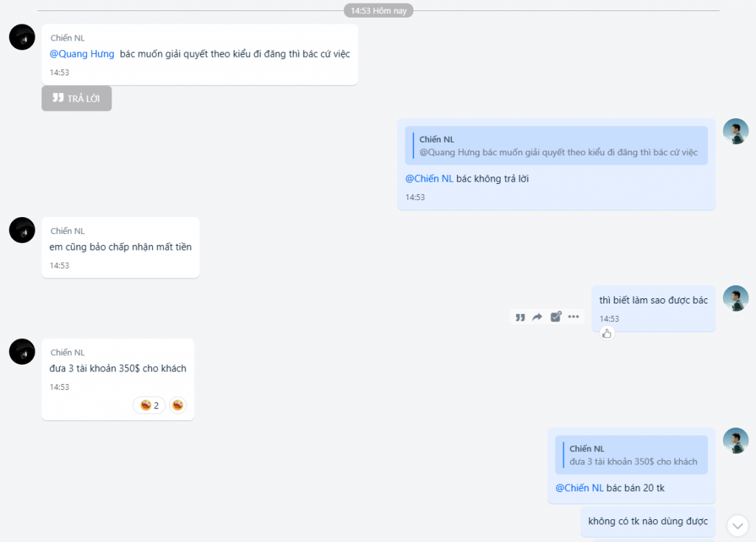Click '@Chiến NL' mention in 'bác không trả lời'
Image resolution: width=756 pixels, height=542 pixels.
click(429, 179)
